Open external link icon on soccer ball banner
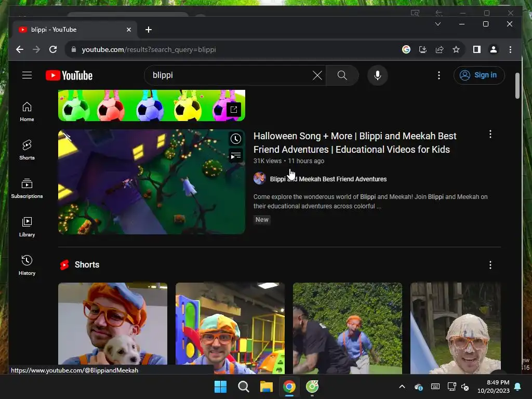 234,109
